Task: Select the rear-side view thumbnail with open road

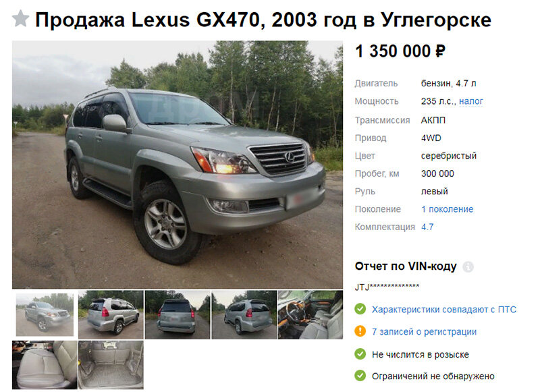Action: pyautogui.click(x=111, y=314)
